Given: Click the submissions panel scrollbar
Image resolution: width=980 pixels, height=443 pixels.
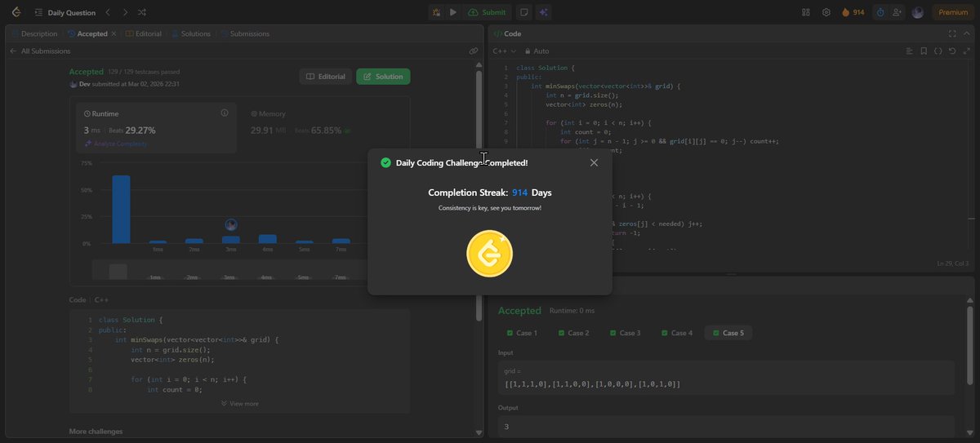Looking at the screenshot, I should pos(479,196).
